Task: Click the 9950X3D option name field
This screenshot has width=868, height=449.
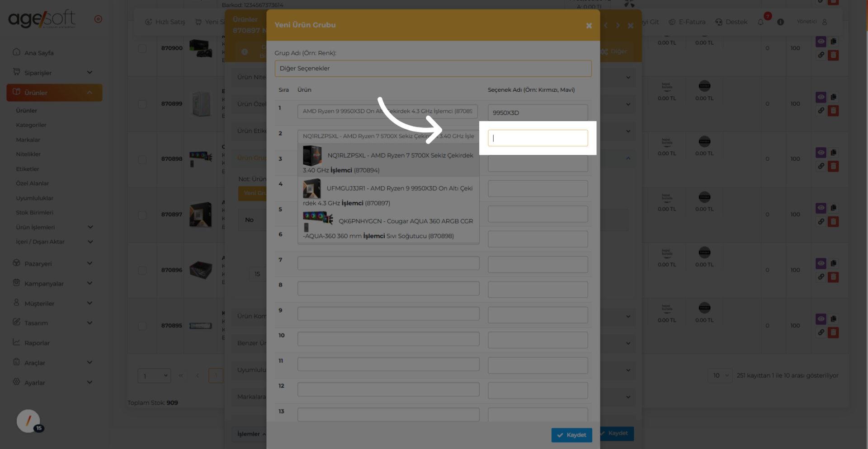Action: click(x=538, y=112)
